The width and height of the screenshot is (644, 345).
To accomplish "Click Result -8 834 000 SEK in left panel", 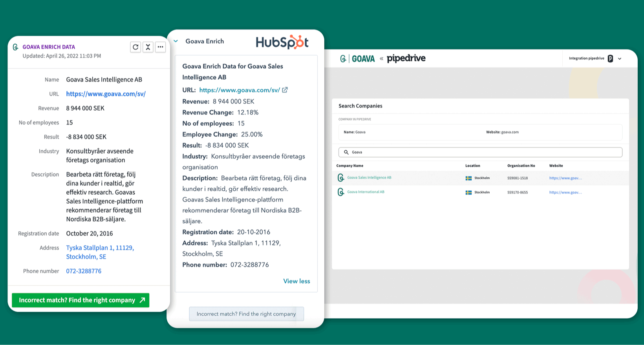I will click(x=86, y=137).
